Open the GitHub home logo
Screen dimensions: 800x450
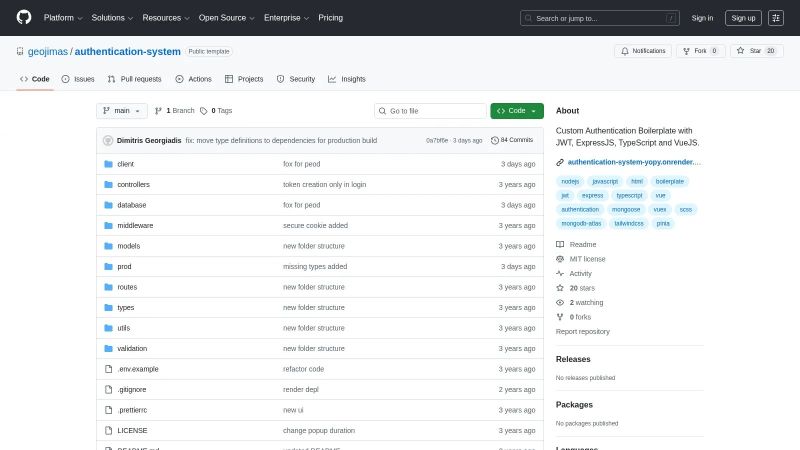24,17
